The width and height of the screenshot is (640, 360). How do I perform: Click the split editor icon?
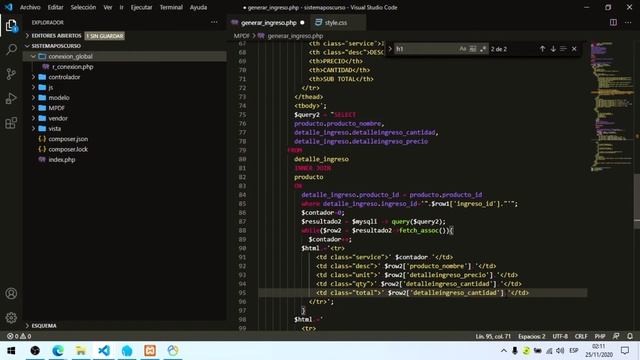coord(613,22)
